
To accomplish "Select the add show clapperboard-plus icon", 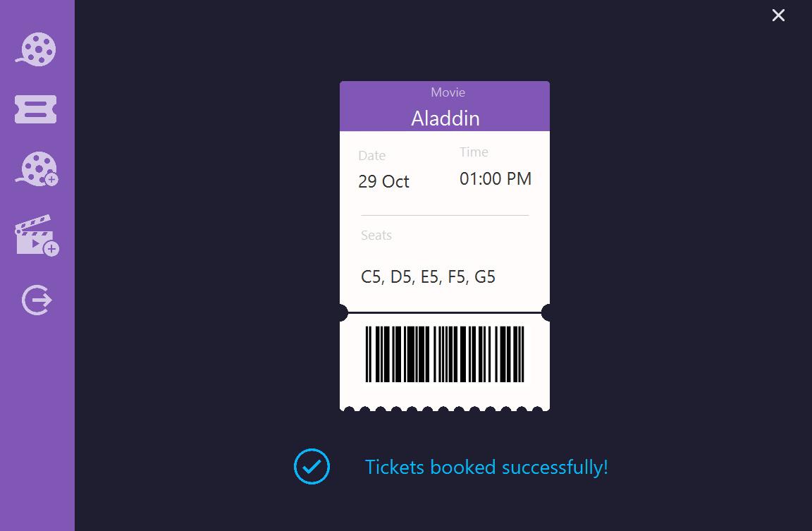I will pyautogui.click(x=37, y=236).
